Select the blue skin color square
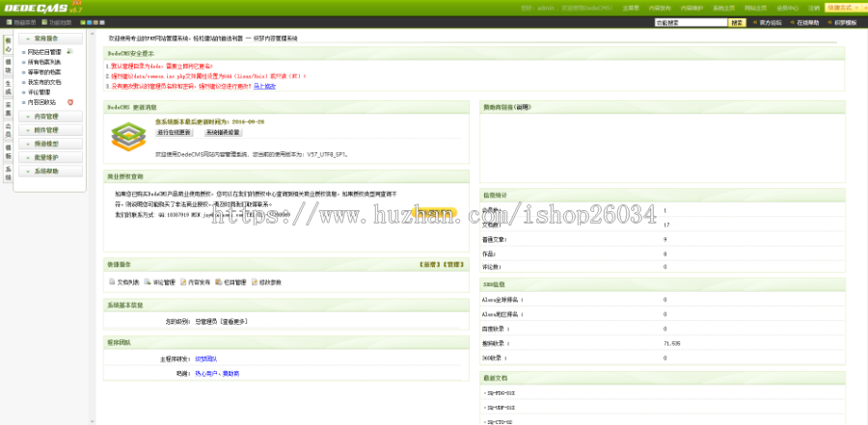The image size is (868, 425). click(89, 23)
